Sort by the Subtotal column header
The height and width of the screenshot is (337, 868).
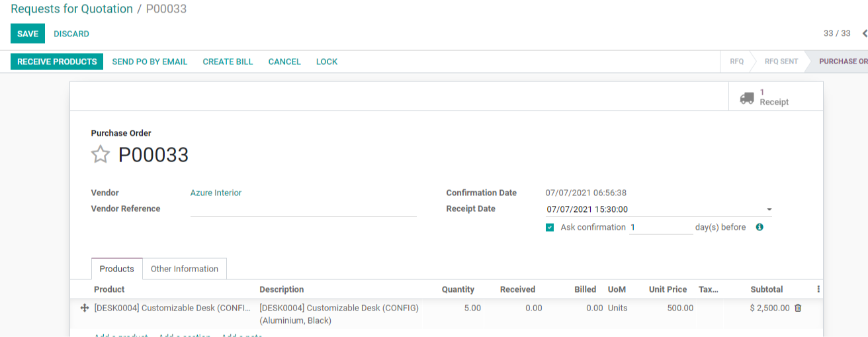pos(767,289)
